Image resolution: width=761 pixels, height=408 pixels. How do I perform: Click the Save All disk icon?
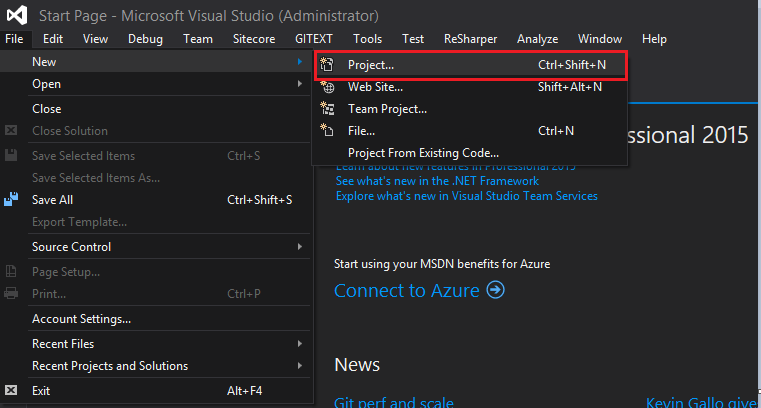pyautogui.click(x=11, y=199)
